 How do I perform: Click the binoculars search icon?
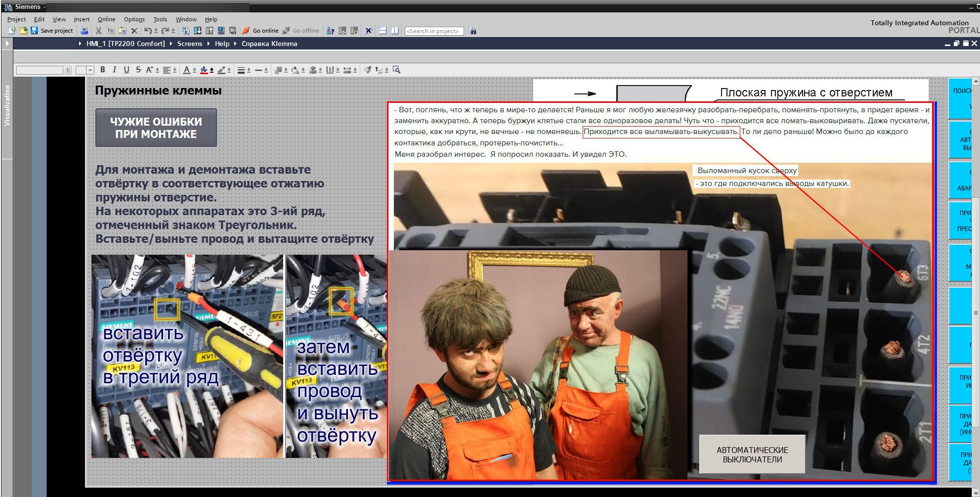click(x=472, y=31)
